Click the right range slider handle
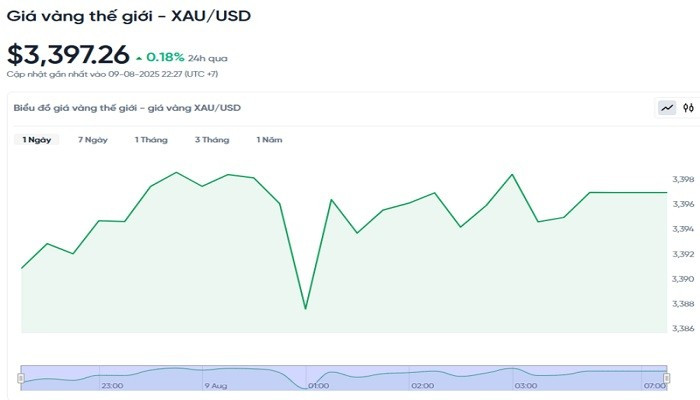The width and height of the screenshot is (700, 400). click(667, 377)
